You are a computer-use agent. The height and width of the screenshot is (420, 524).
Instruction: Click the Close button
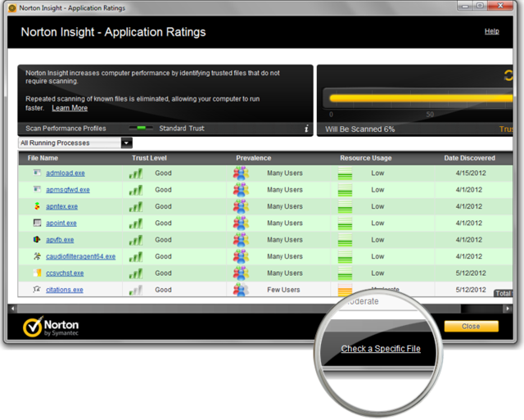pos(472,326)
